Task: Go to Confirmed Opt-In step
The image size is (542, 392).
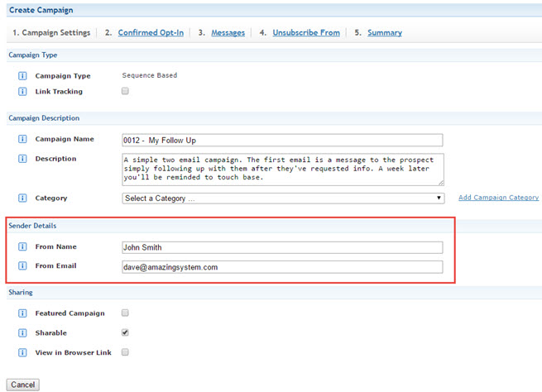Action: pos(151,33)
